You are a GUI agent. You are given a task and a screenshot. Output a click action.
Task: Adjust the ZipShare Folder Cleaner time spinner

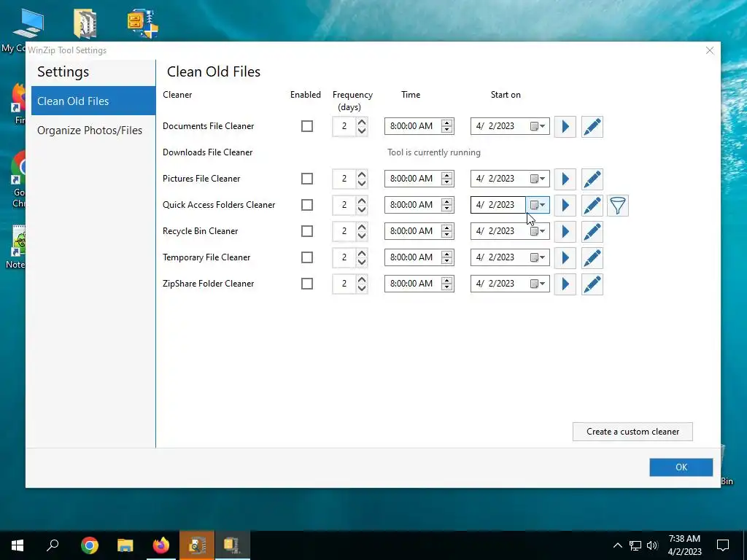[x=446, y=284]
